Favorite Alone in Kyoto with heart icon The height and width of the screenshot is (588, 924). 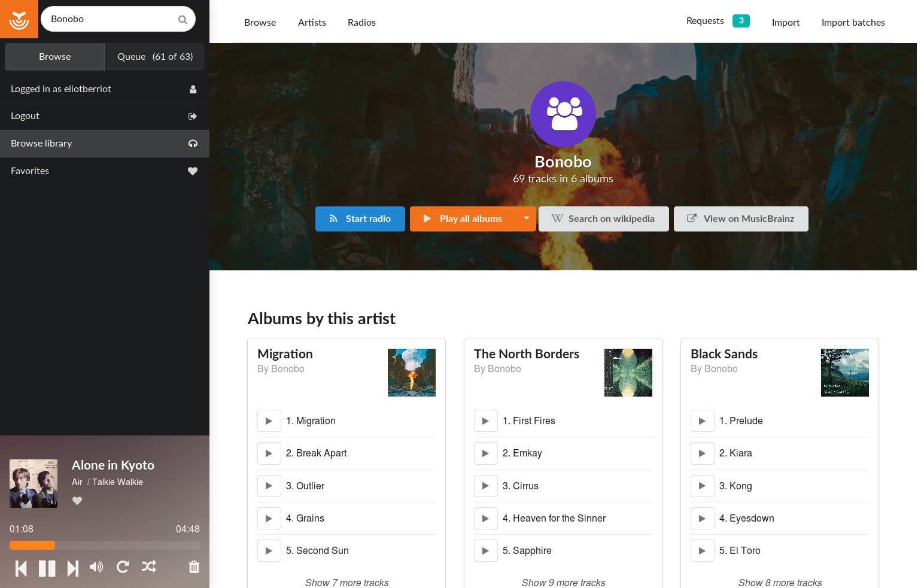pyautogui.click(x=77, y=501)
